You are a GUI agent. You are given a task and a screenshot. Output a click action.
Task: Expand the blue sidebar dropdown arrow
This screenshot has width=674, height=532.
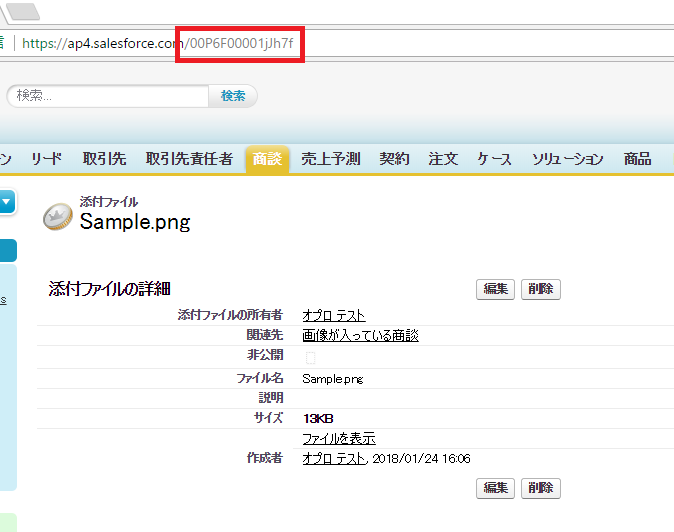pyautogui.click(x=6, y=203)
